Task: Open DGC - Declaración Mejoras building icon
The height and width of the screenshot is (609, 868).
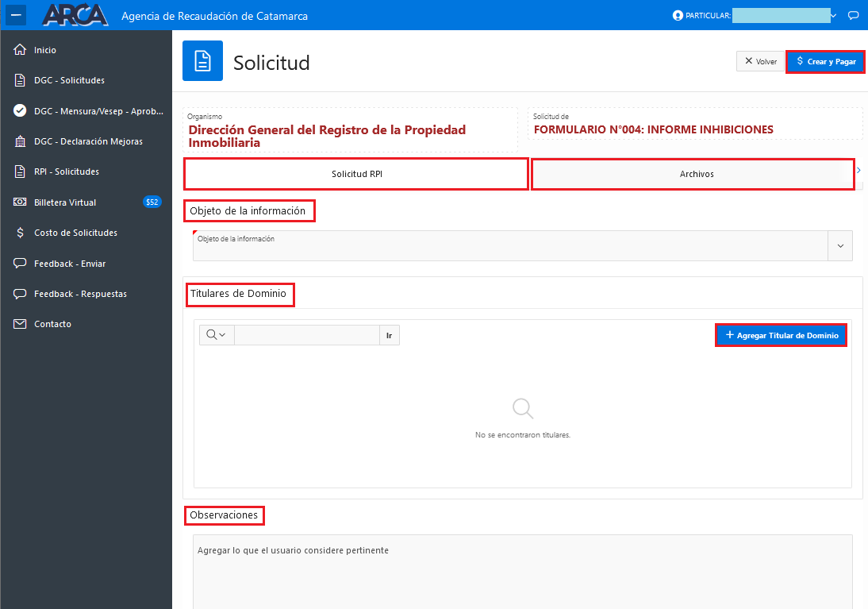Action: pos(20,141)
